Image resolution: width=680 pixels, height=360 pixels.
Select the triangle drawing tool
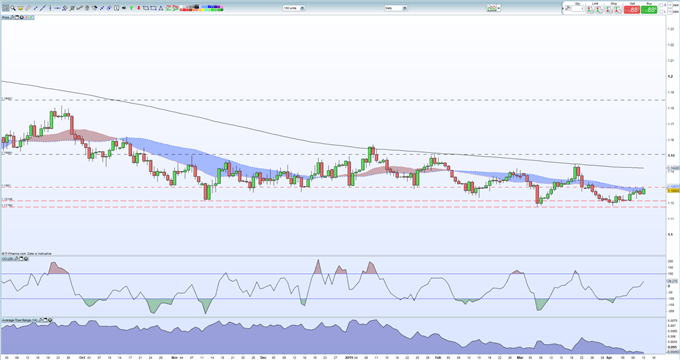click(x=161, y=8)
